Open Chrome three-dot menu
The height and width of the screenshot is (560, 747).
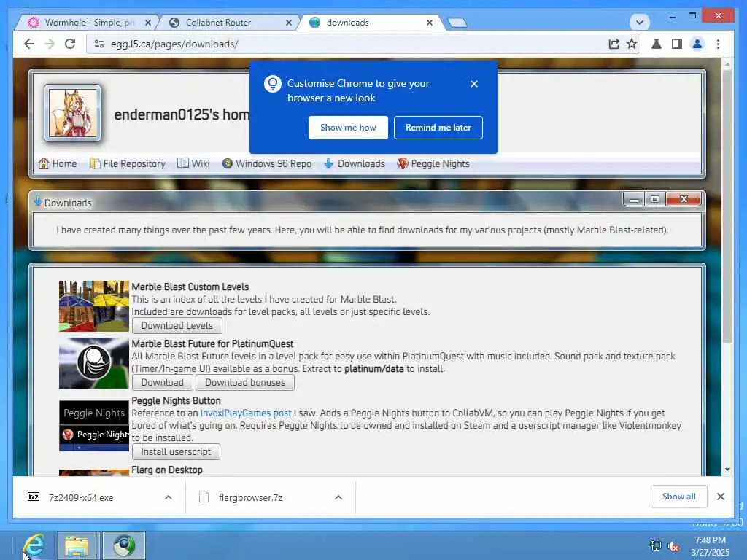coord(718,44)
